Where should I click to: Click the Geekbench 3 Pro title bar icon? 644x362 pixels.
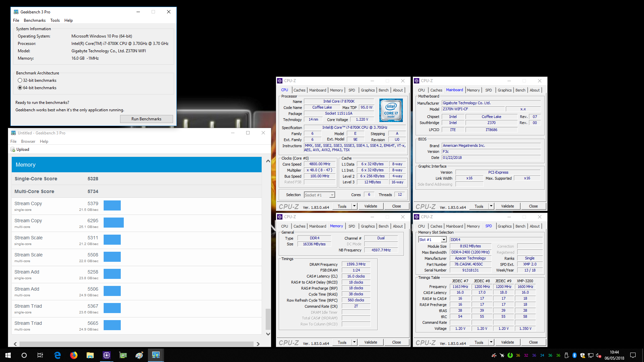pyautogui.click(x=16, y=12)
